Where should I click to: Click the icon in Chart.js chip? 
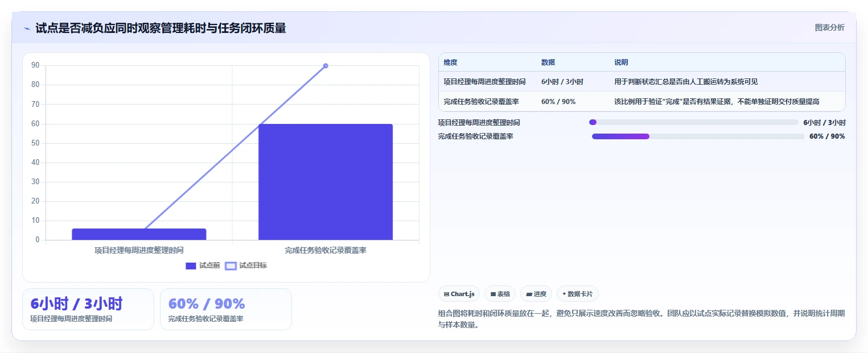pyautogui.click(x=446, y=294)
